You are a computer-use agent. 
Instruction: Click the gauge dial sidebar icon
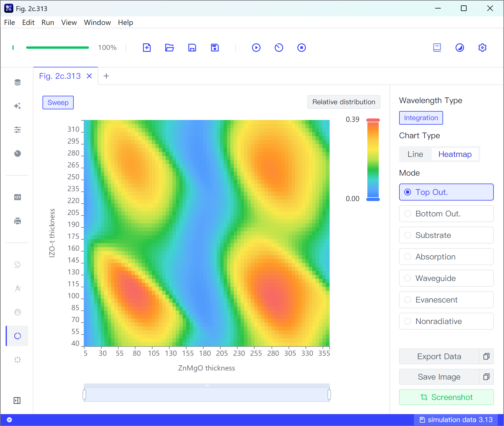click(x=18, y=154)
